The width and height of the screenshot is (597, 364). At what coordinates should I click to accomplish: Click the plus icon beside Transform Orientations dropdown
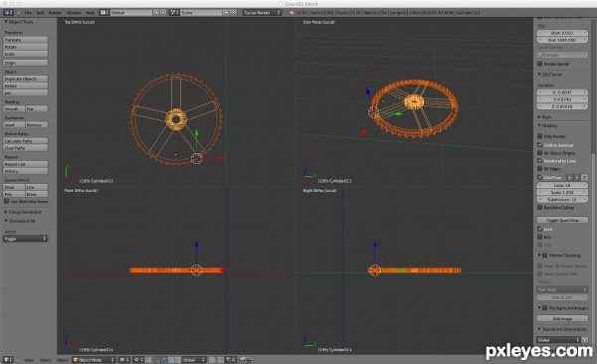[585, 339]
